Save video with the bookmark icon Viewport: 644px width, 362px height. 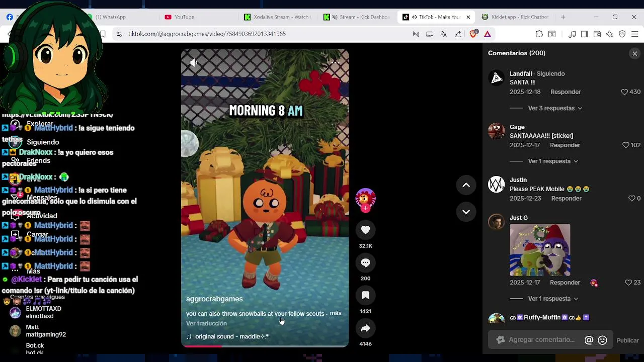(366, 295)
